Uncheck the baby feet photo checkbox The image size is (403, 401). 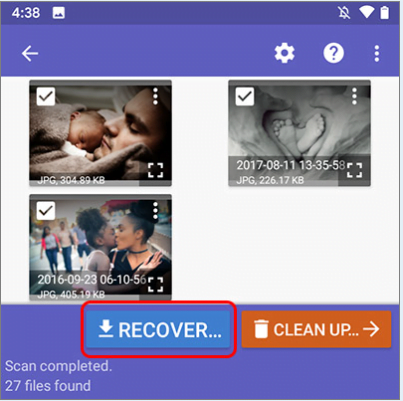click(x=245, y=96)
